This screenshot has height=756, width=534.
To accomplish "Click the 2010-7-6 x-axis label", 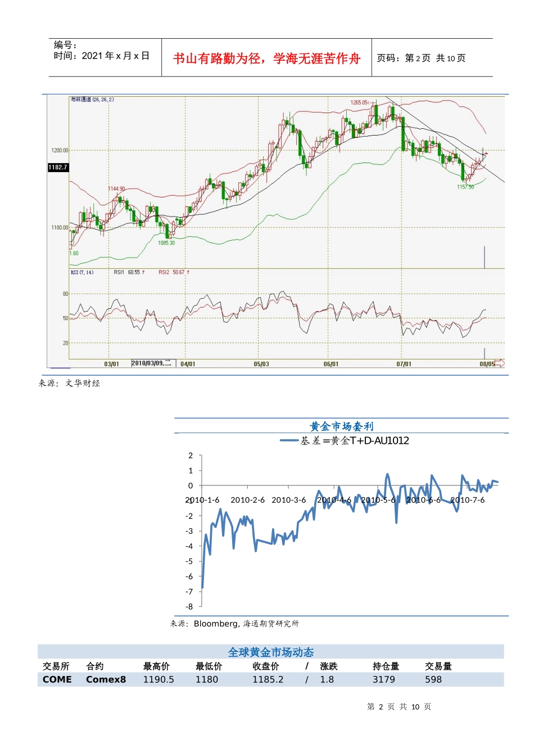I will 467,499.
